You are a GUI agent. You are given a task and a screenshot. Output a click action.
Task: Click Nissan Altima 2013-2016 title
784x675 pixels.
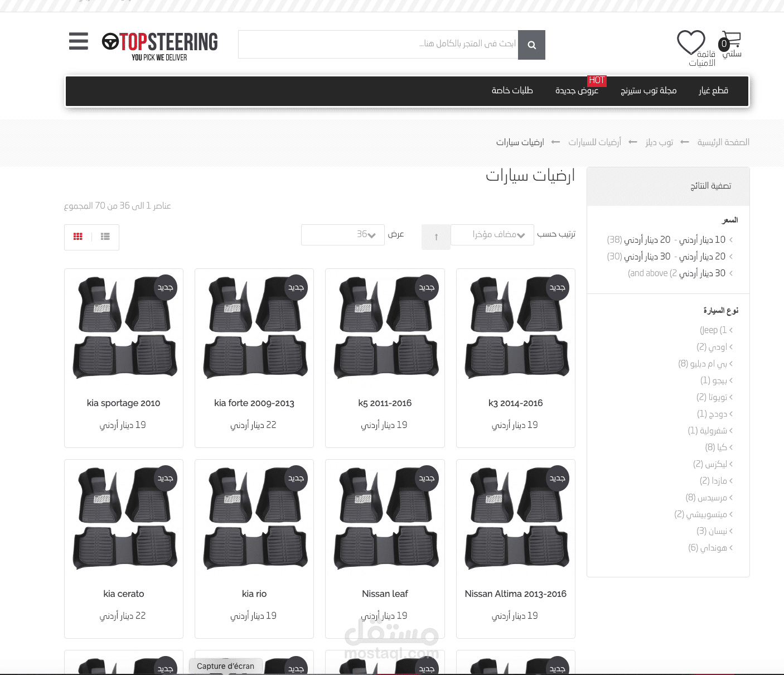(x=516, y=594)
